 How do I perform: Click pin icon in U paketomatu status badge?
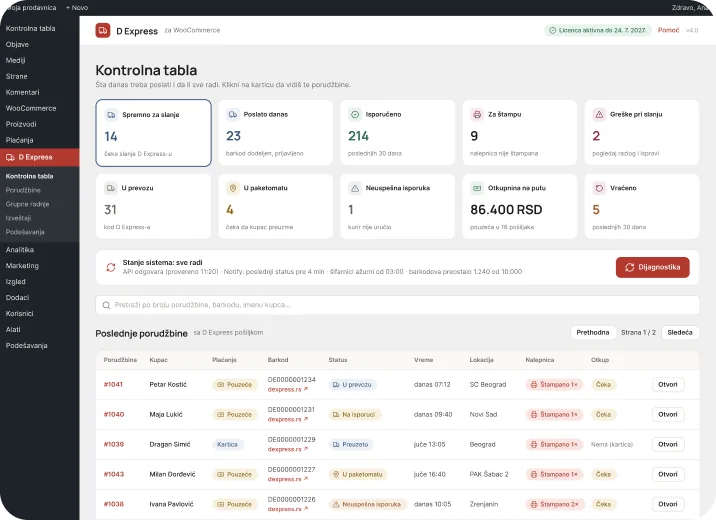(x=336, y=474)
